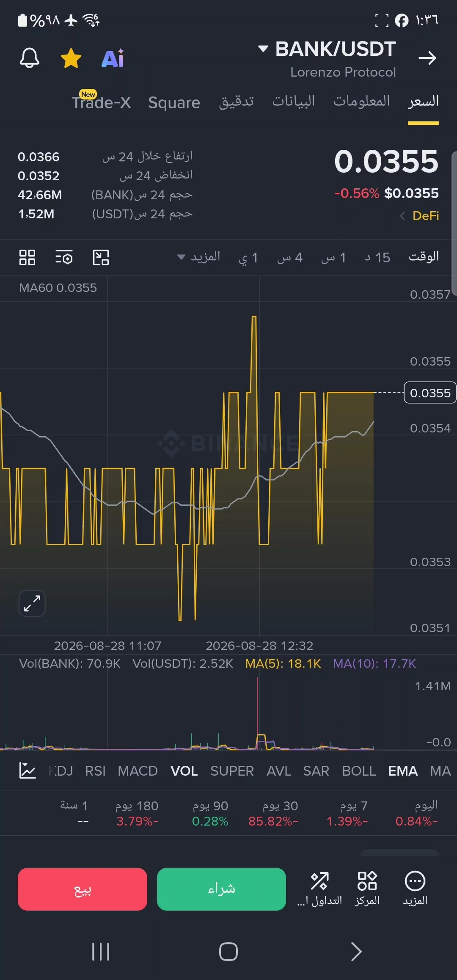
Task: Tap the chart drawing tools icon
Action: coord(101,257)
